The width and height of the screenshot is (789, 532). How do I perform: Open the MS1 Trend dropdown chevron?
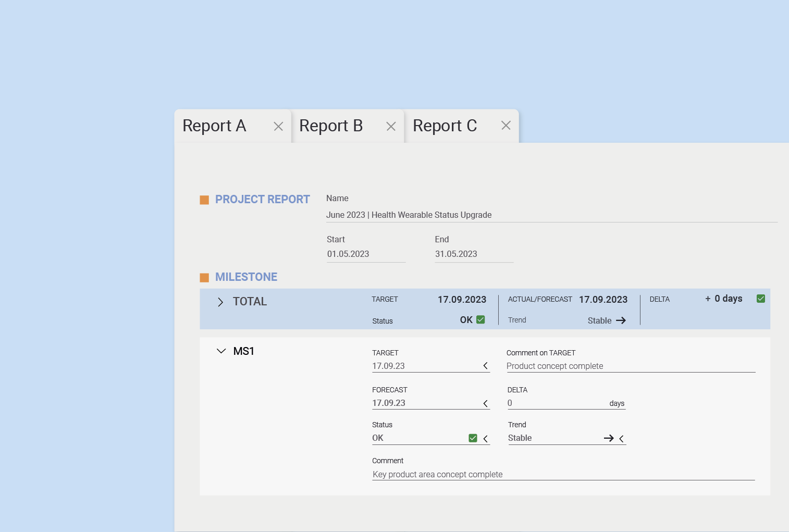(621, 439)
